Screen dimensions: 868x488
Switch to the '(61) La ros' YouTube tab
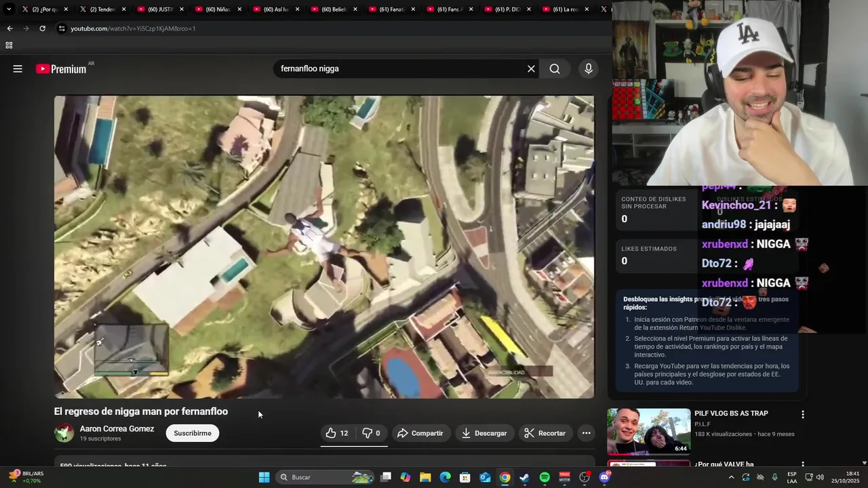pyautogui.click(x=566, y=9)
